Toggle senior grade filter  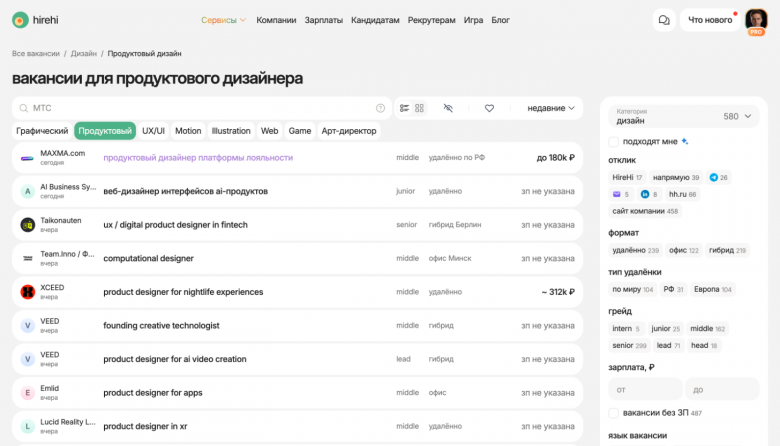(x=629, y=346)
